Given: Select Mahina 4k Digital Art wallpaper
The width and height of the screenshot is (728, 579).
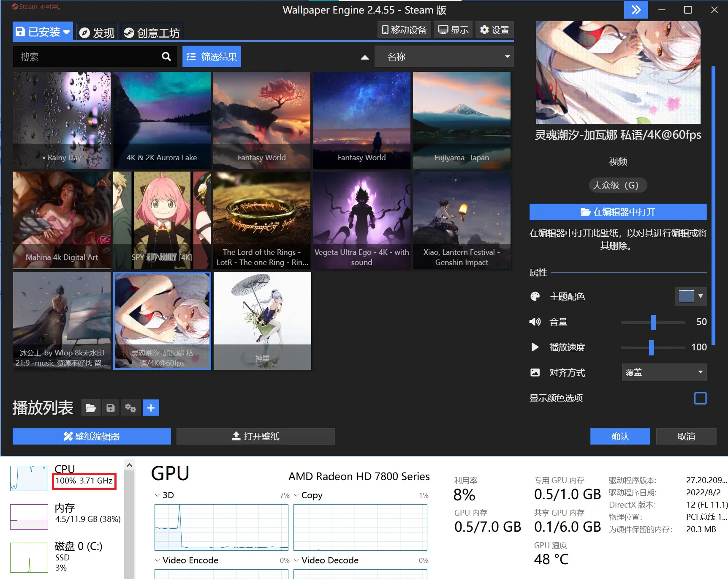Looking at the screenshot, I should (x=62, y=220).
